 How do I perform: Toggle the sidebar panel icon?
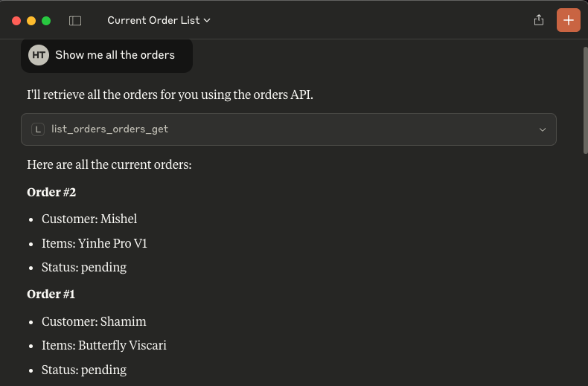pos(75,21)
